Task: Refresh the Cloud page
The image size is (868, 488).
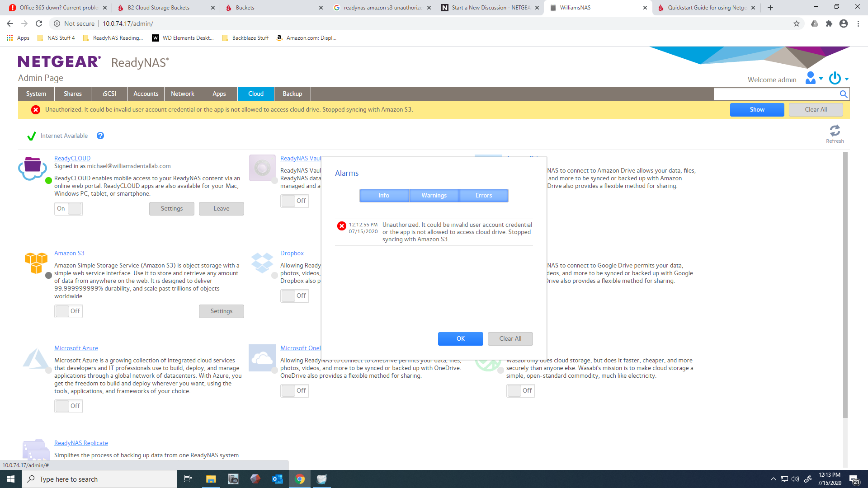Action: click(x=835, y=134)
